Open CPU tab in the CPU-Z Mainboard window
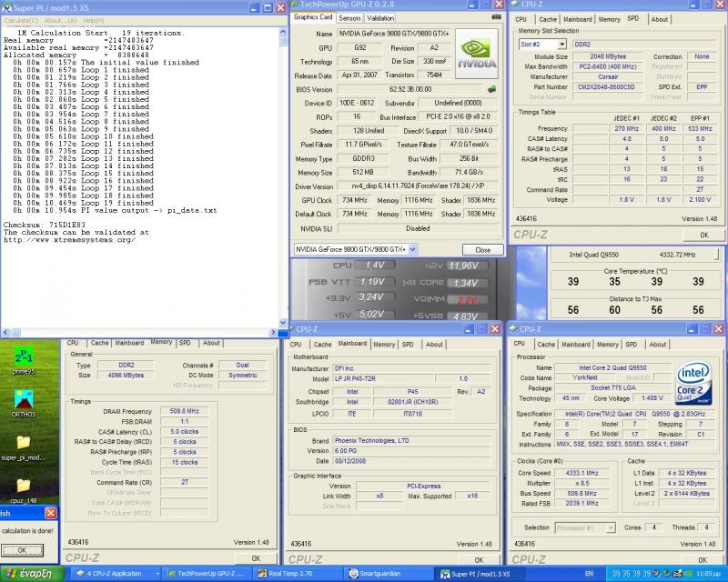The height and width of the screenshot is (582, 728). [x=296, y=345]
